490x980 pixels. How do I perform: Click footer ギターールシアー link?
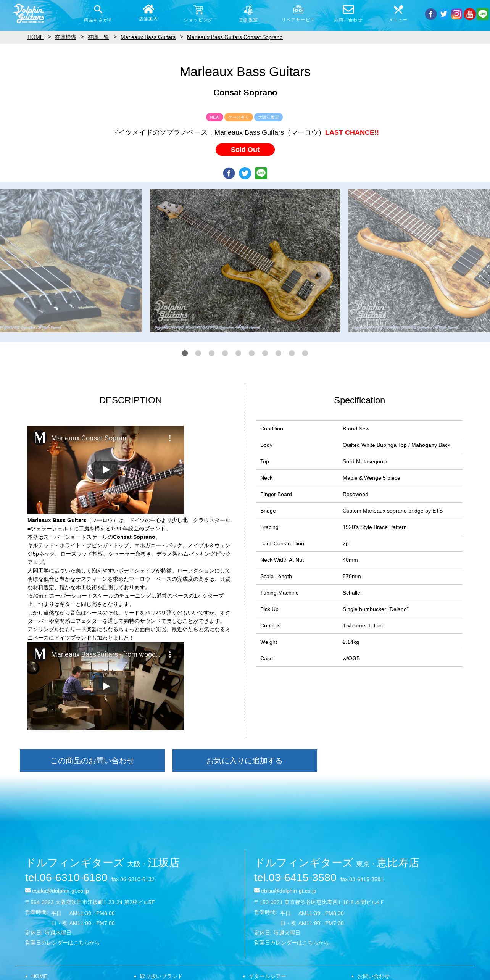point(267,976)
